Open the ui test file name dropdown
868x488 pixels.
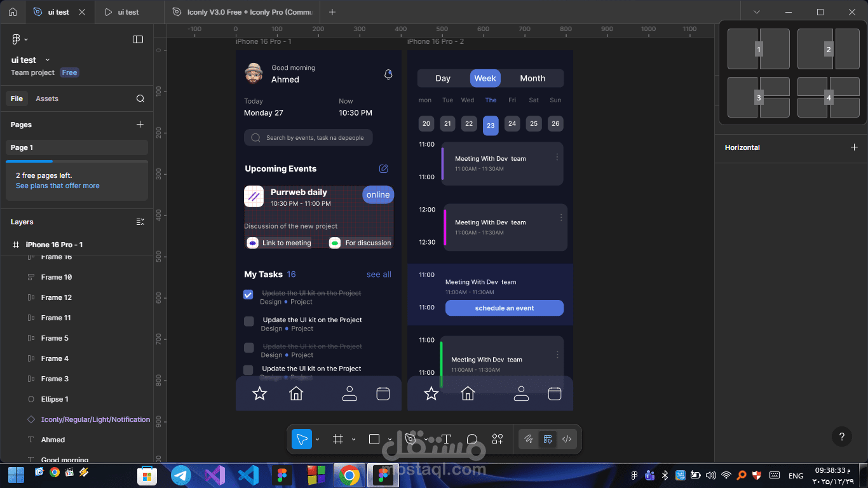(x=48, y=60)
